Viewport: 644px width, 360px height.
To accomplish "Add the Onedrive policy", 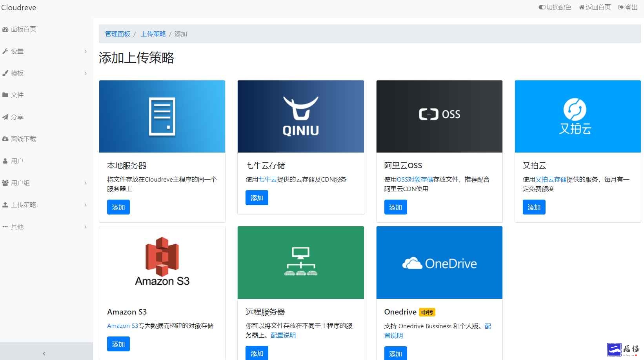I will tap(395, 353).
